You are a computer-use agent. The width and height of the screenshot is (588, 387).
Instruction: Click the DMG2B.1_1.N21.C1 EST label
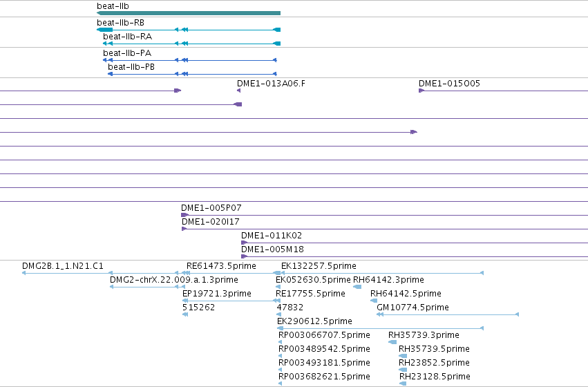pyautogui.click(x=63, y=266)
